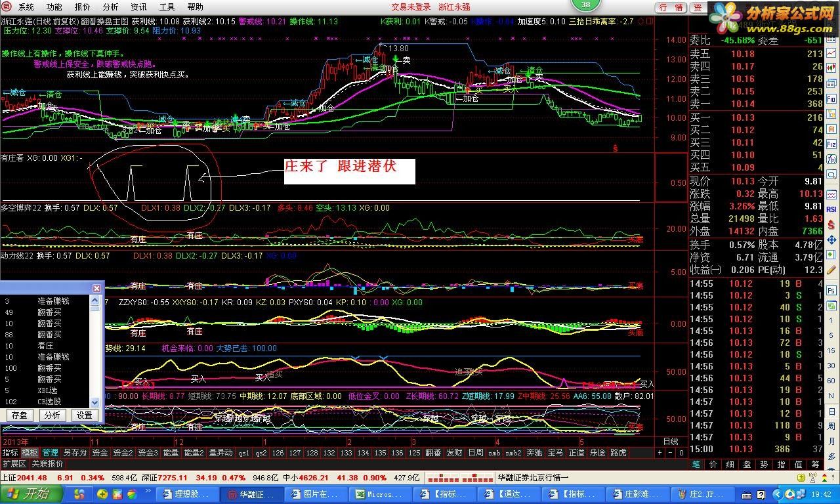Click the RSI indicator icon in right toolbar
Image resolution: width=840 pixels, height=504 pixels.
click(x=831, y=209)
